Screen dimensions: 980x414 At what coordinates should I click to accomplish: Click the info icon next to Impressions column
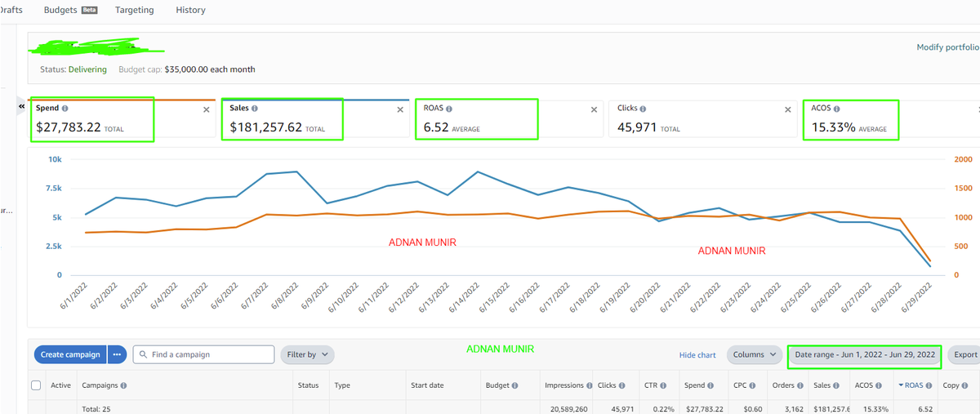click(x=589, y=385)
